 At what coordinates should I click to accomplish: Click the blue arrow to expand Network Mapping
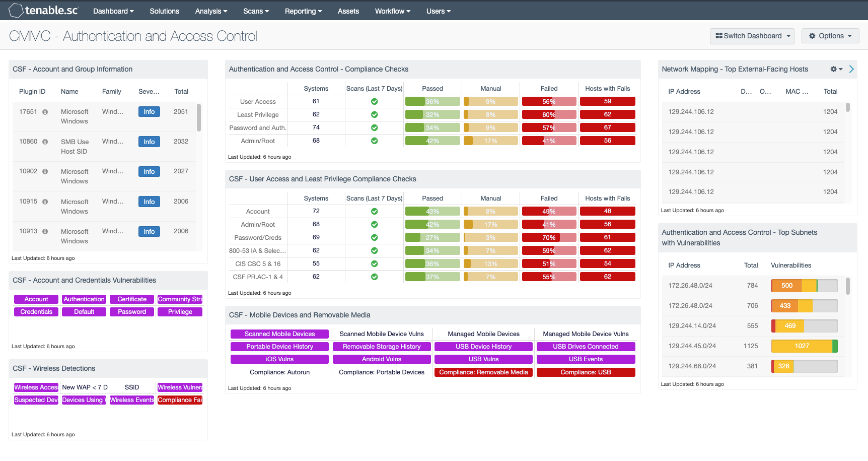tap(851, 69)
